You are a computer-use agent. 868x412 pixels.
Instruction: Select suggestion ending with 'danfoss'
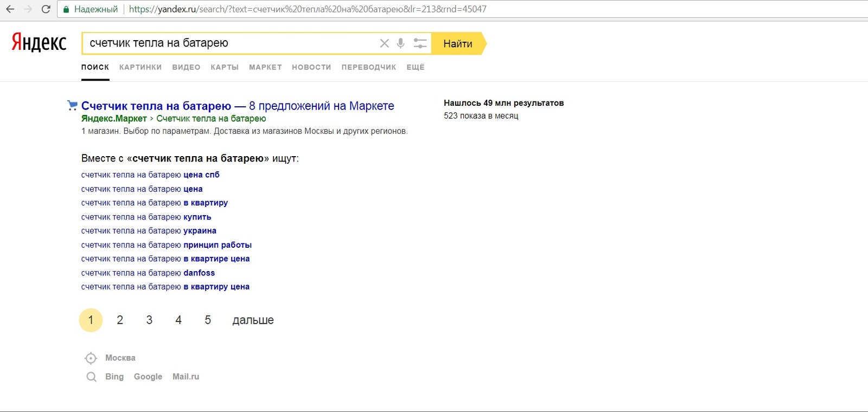148,273
